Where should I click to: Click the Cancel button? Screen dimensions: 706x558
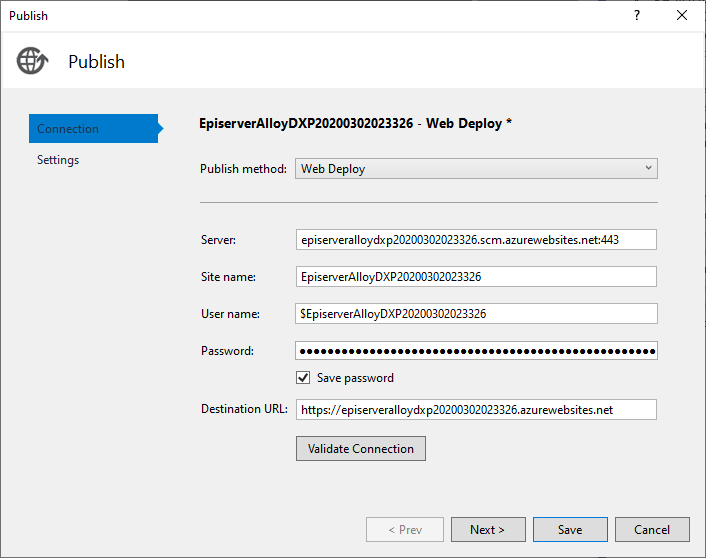652,530
